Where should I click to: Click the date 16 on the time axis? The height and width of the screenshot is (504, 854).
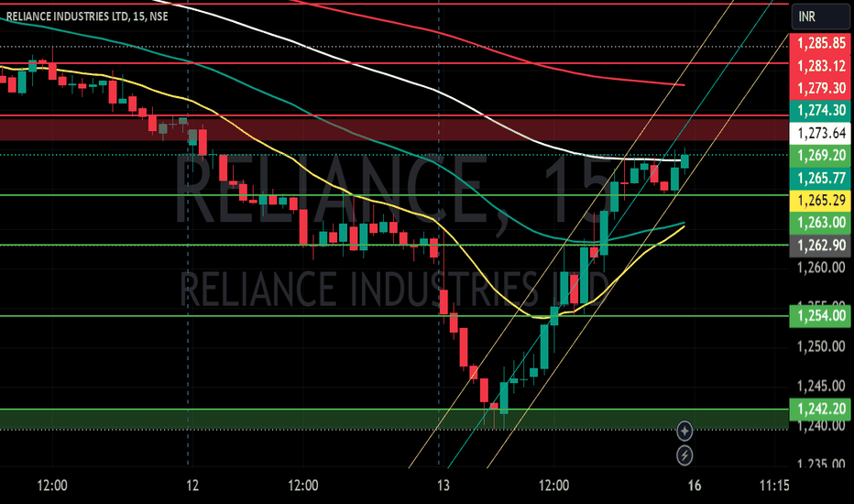pyautogui.click(x=694, y=485)
